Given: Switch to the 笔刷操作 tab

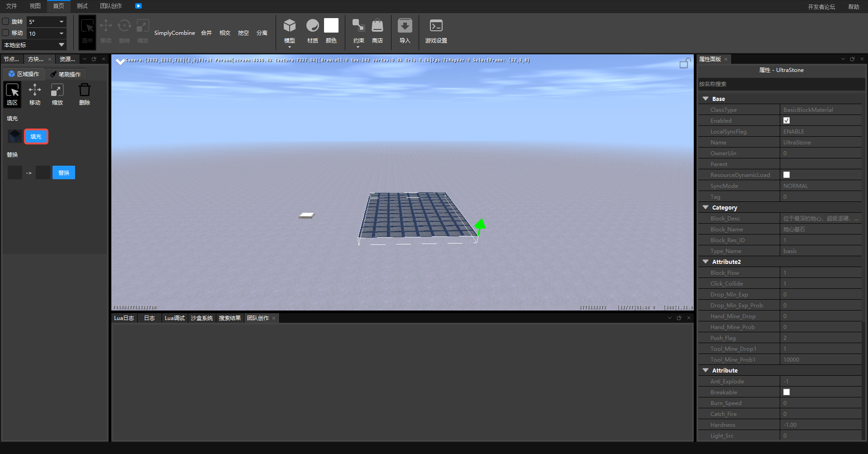Looking at the screenshot, I should pos(66,74).
